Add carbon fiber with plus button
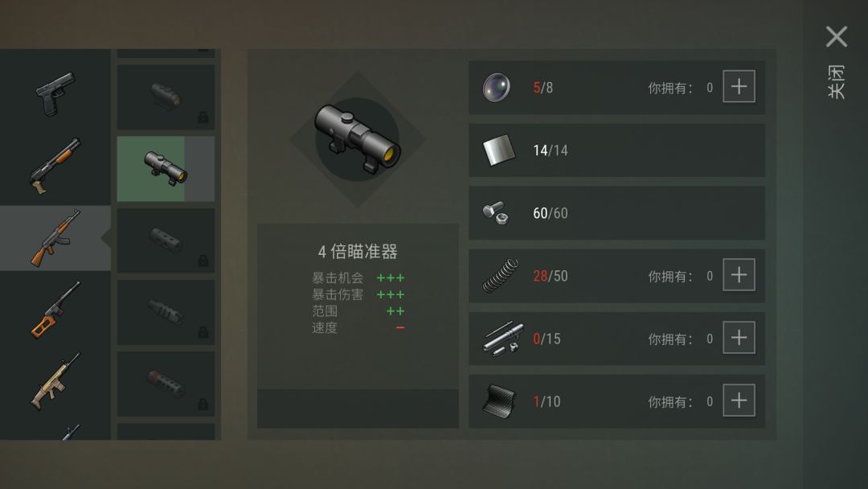The height and width of the screenshot is (489, 868). 739,401
